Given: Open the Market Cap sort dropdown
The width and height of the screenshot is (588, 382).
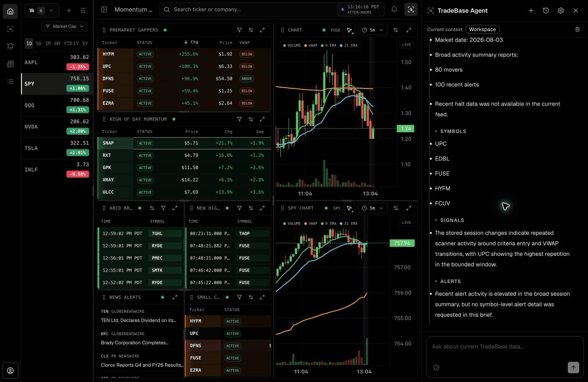Looking at the screenshot, I should [64, 26].
